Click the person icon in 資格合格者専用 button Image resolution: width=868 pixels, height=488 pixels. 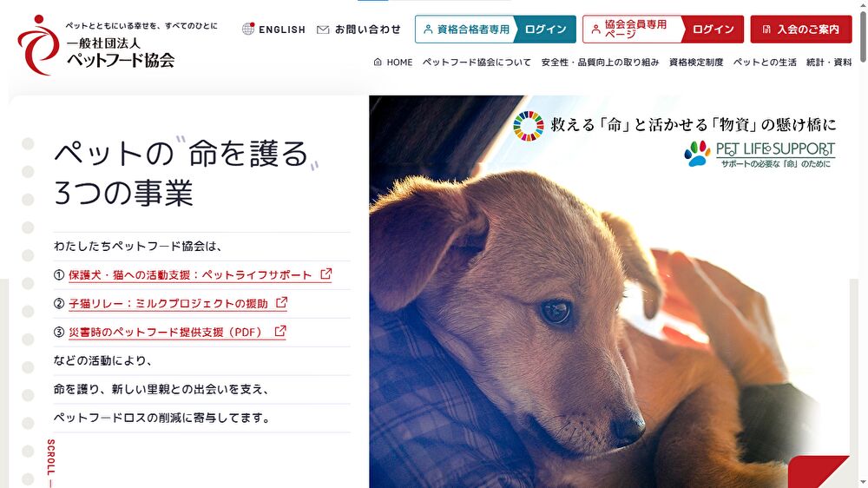coord(428,30)
